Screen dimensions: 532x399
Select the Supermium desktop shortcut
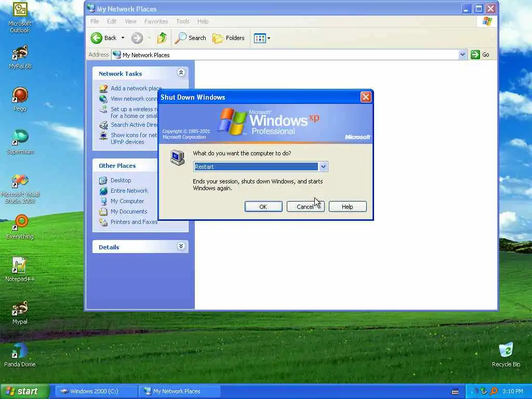pyautogui.click(x=20, y=142)
